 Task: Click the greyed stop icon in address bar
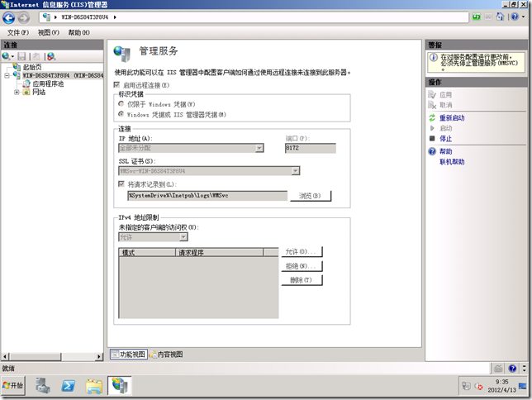[488, 17]
